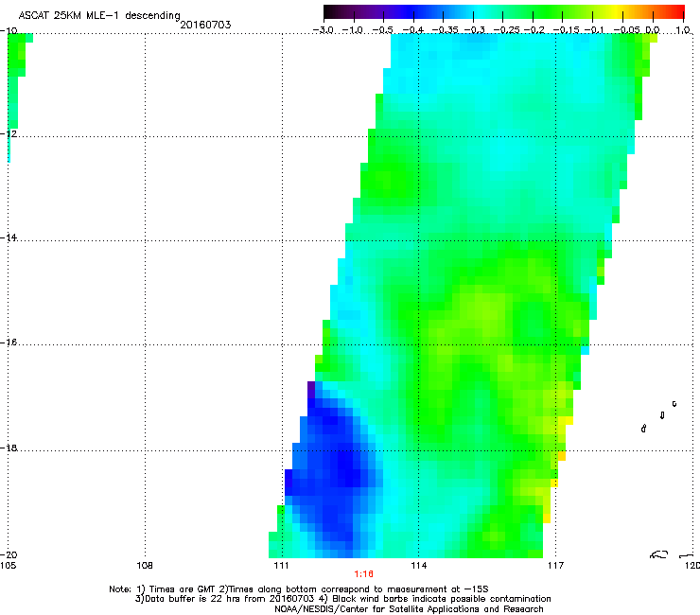Click the latitude -20 axis label

tap(9, 554)
